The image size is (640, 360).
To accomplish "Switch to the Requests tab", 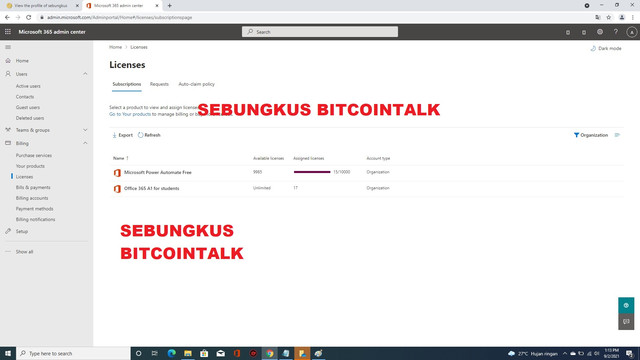I will click(159, 84).
